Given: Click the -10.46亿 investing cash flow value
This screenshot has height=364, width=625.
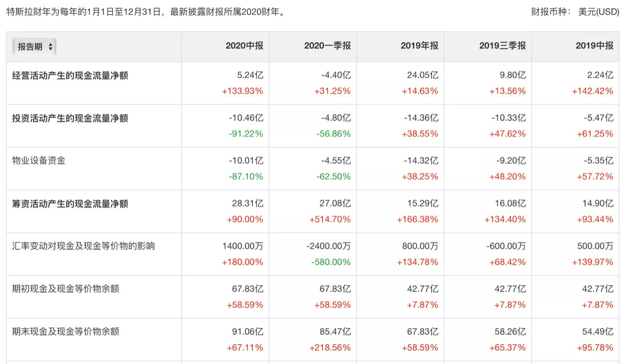Looking at the screenshot, I should tap(246, 118).
